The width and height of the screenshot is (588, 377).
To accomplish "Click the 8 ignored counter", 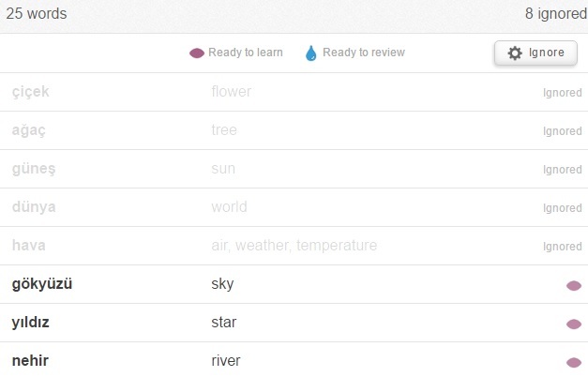I will [x=556, y=14].
